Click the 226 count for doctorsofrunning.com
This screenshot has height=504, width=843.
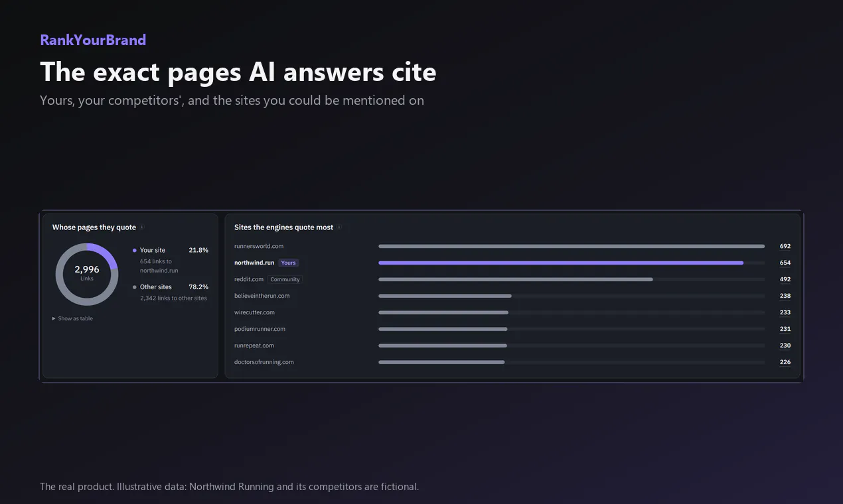coord(785,362)
